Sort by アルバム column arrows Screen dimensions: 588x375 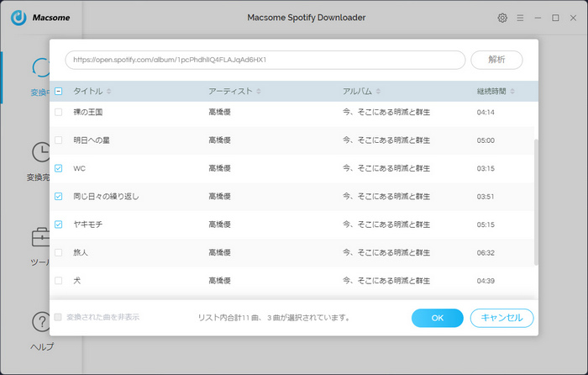coord(378,91)
